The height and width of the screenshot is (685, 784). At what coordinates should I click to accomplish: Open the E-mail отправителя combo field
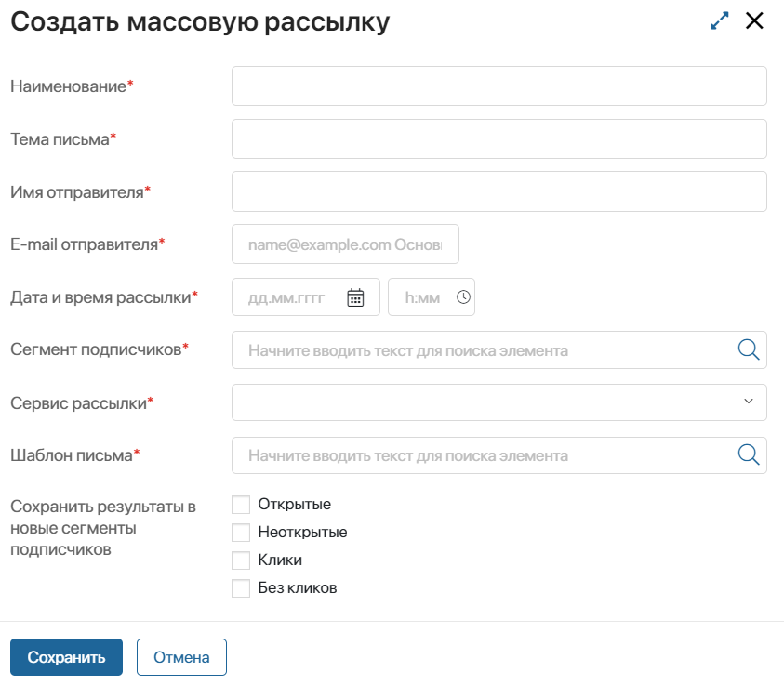coord(346,244)
